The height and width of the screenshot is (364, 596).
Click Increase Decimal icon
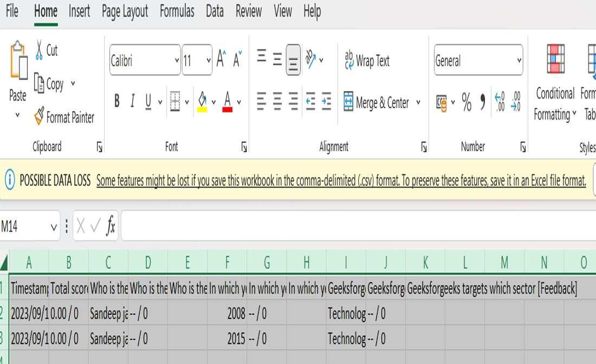[500, 101]
